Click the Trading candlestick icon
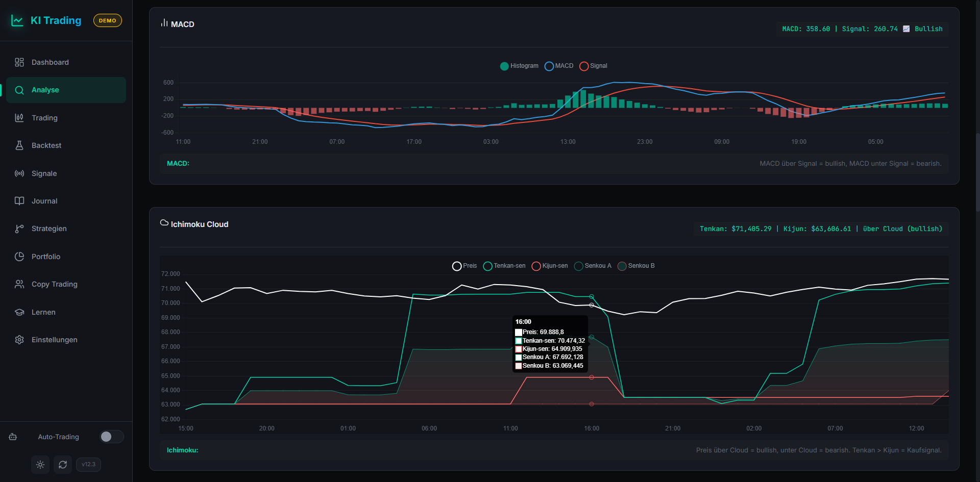Viewport: 980px width, 482px height. (x=19, y=118)
